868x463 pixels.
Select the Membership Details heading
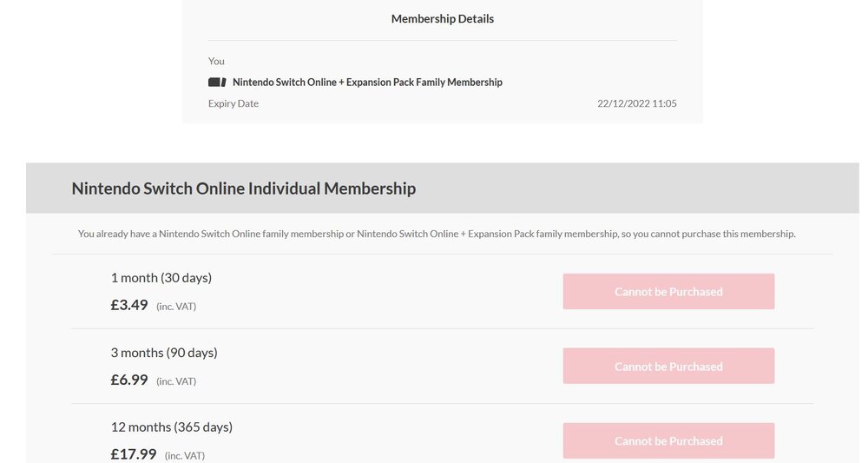(x=443, y=19)
